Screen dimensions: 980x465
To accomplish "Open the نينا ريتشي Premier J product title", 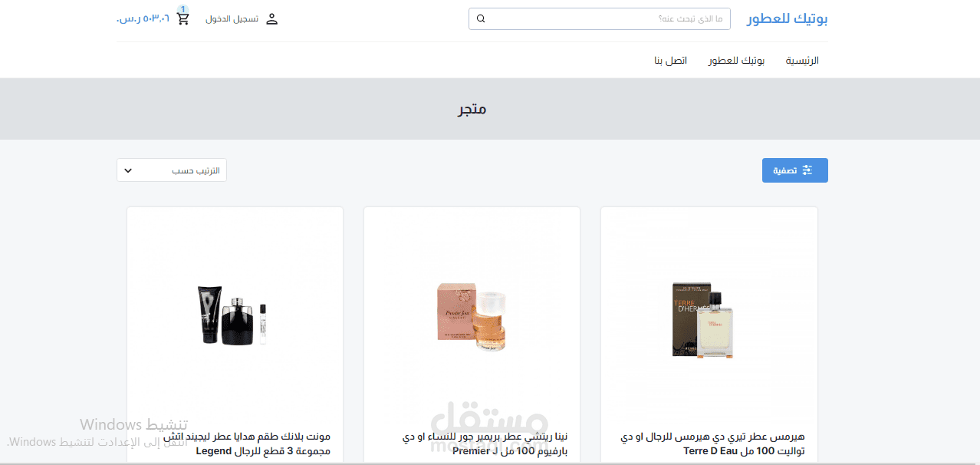I will (x=485, y=444).
